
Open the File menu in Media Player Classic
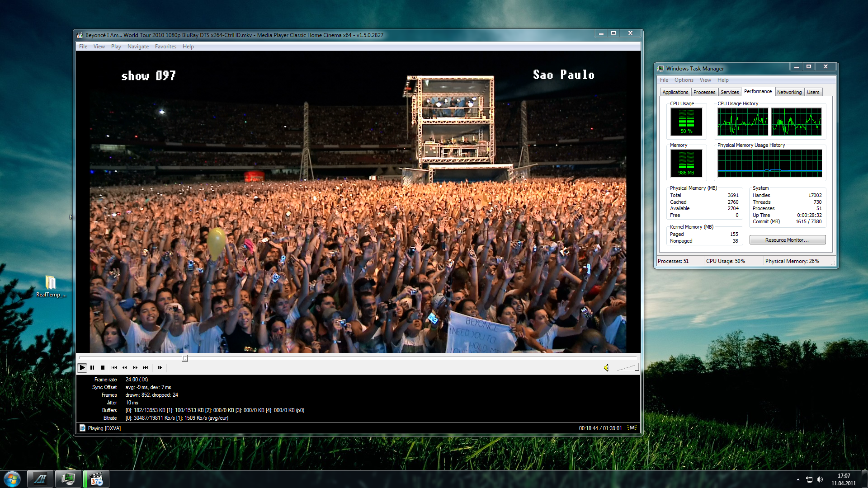(x=83, y=47)
